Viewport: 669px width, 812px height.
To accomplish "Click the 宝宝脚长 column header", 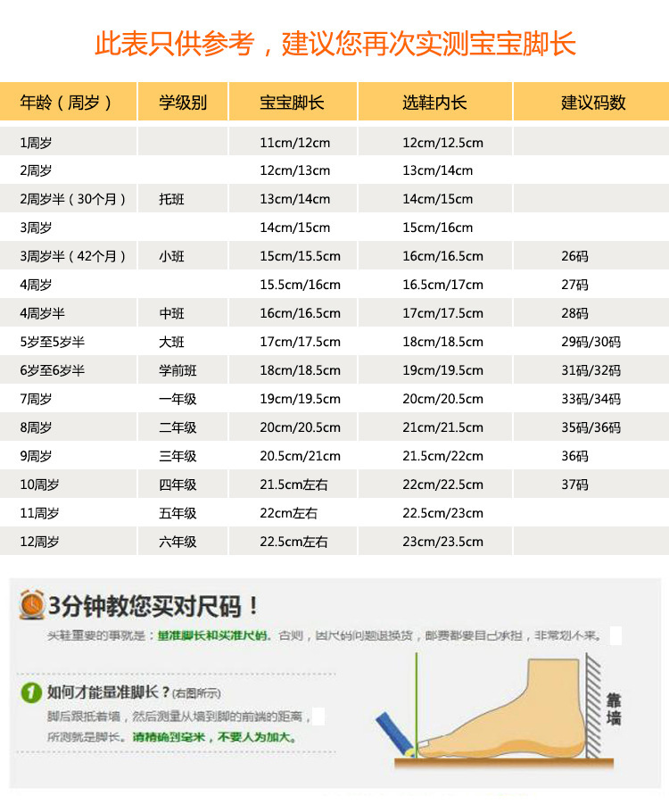I will coord(292,102).
